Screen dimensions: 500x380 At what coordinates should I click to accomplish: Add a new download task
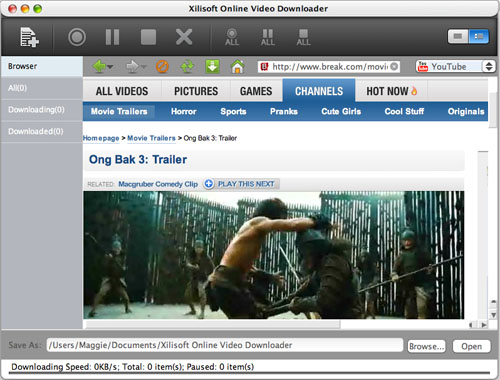point(29,37)
